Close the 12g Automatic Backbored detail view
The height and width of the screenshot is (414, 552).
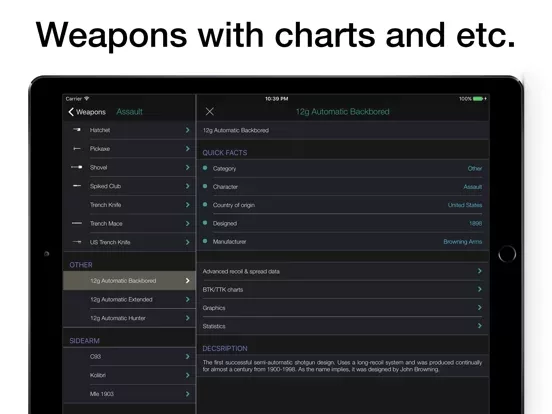click(209, 112)
